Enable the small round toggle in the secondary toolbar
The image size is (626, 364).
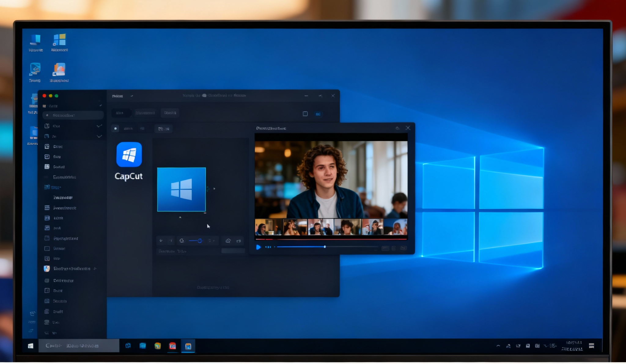[115, 129]
